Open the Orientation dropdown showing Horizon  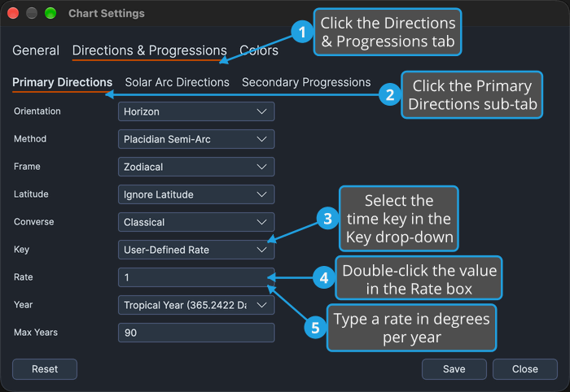tap(196, 111)
